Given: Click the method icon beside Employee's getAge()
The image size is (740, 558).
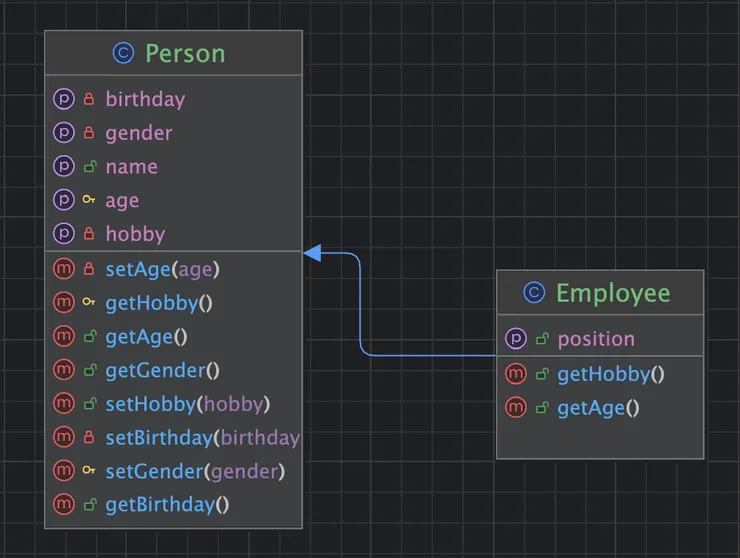Looking at the screenshot, I should point(516,407).
